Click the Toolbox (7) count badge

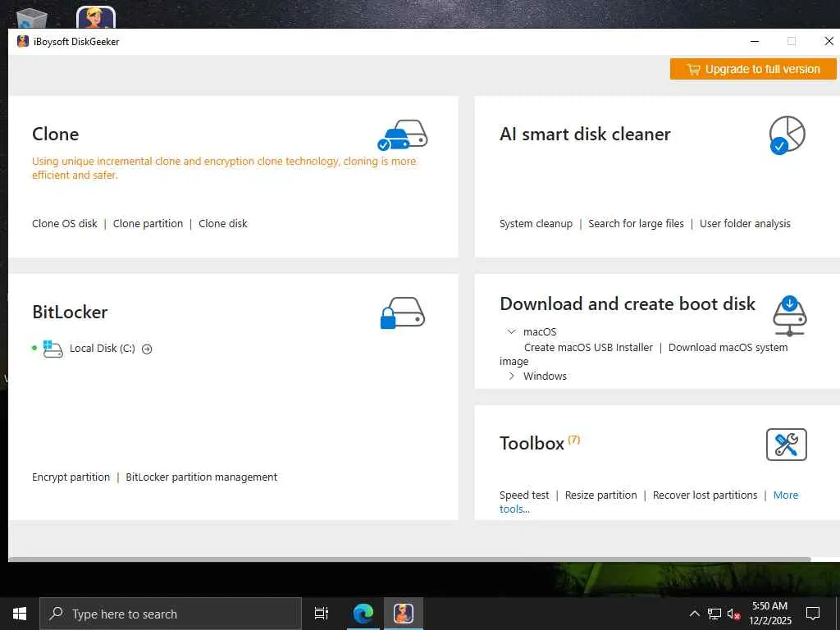coord(573,440)
